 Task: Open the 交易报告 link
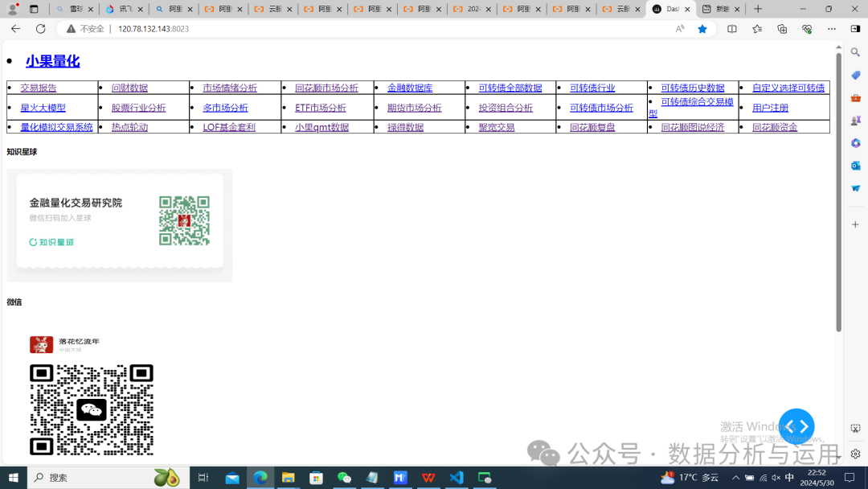pos(39,88)
